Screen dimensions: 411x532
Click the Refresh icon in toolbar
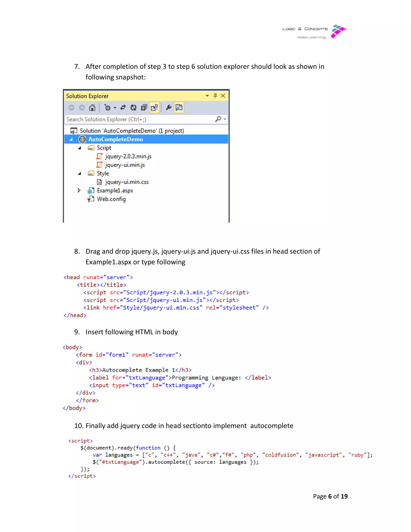(133, 107)
